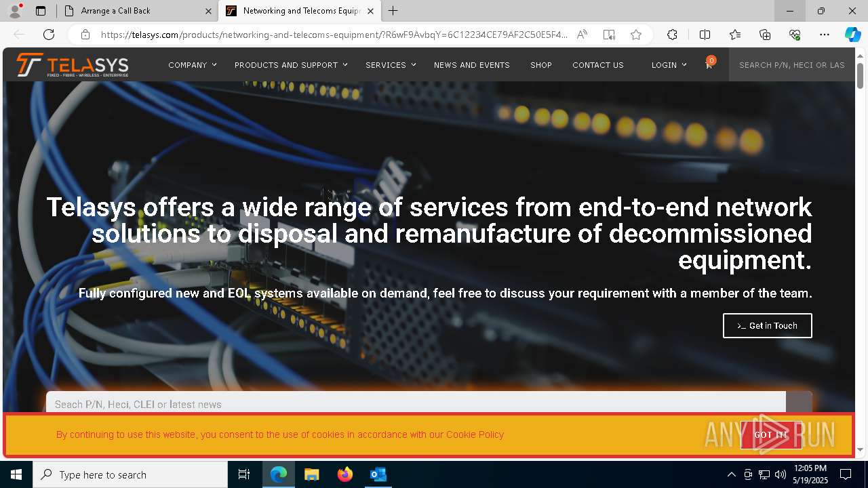Open the notification center
This screenshot has width=868, height=488.
(846, 474)
